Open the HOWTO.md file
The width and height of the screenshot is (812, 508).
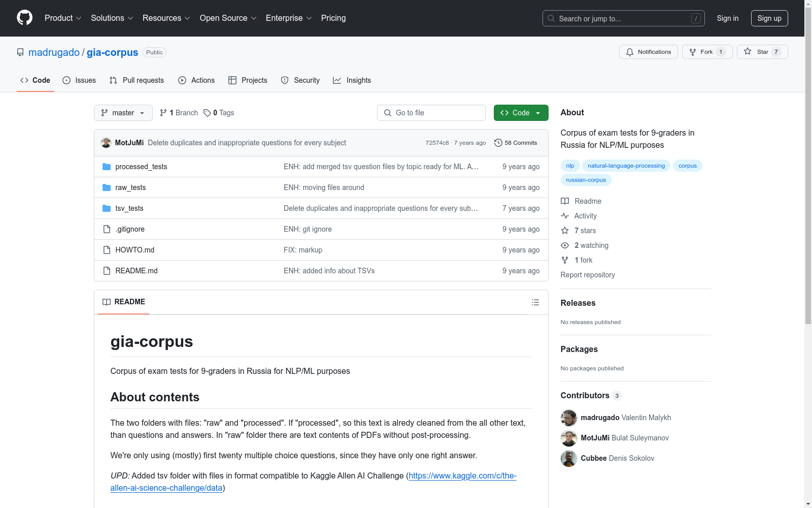point(135,250)
